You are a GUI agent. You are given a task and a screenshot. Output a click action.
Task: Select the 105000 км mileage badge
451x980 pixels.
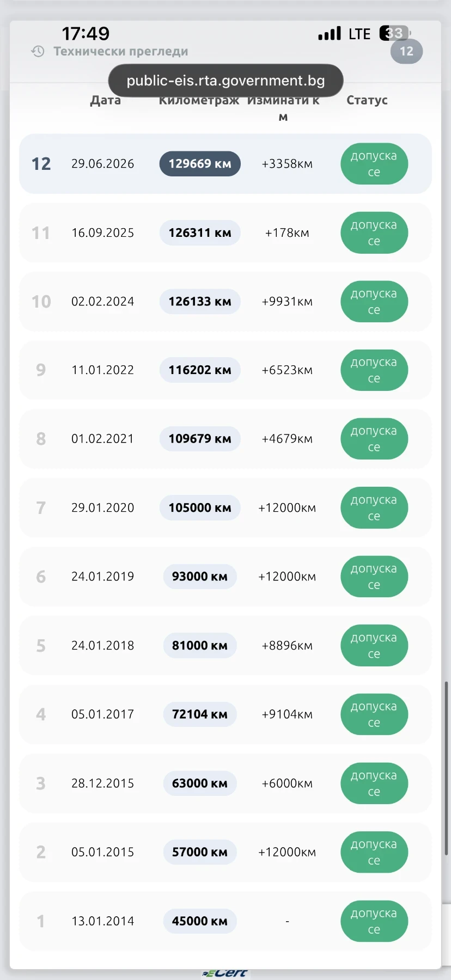click(200, 508)
